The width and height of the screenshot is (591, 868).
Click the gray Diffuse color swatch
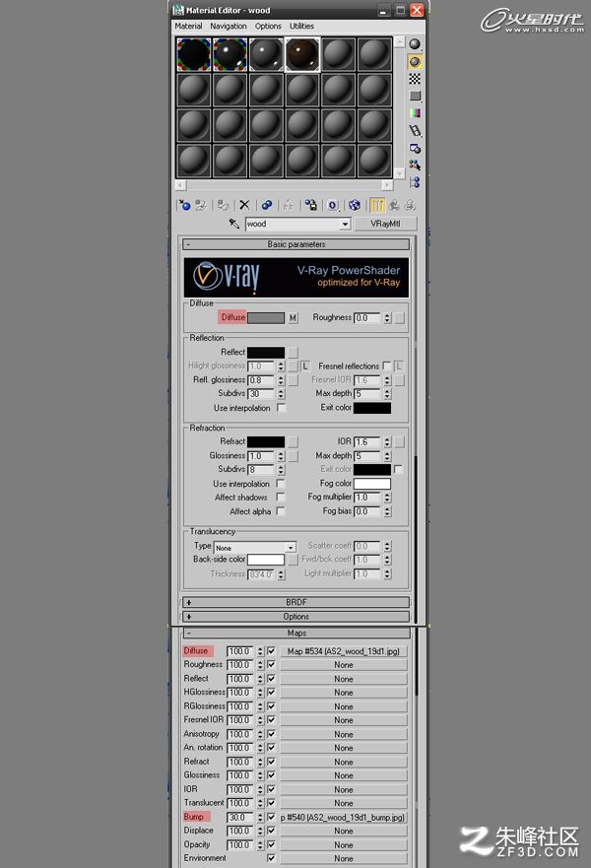[266, 318]
